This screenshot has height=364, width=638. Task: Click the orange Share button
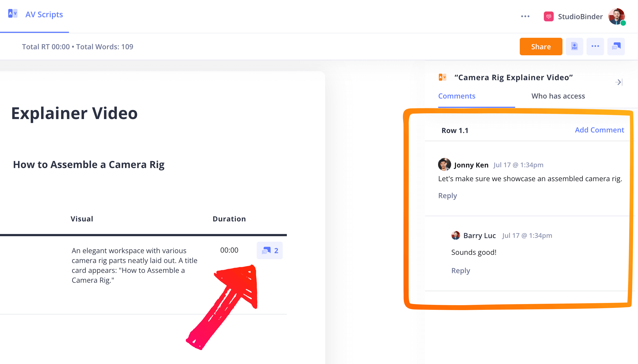click(541, 47)
